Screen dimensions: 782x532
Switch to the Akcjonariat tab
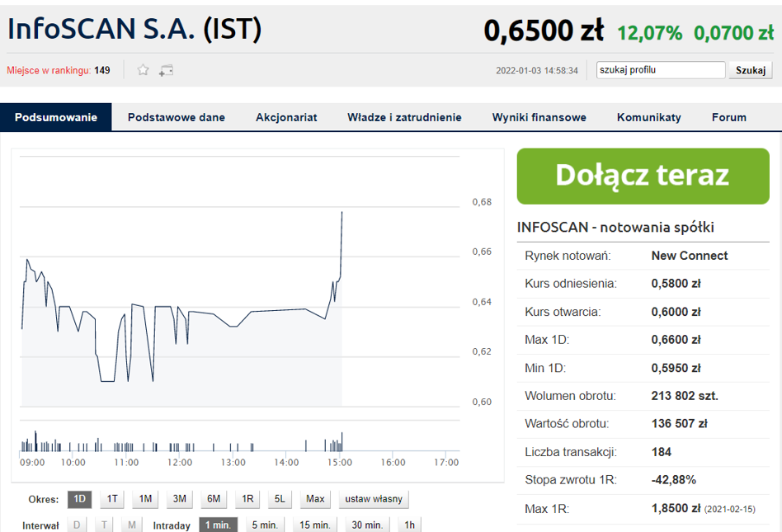click(x=286, y=117)
